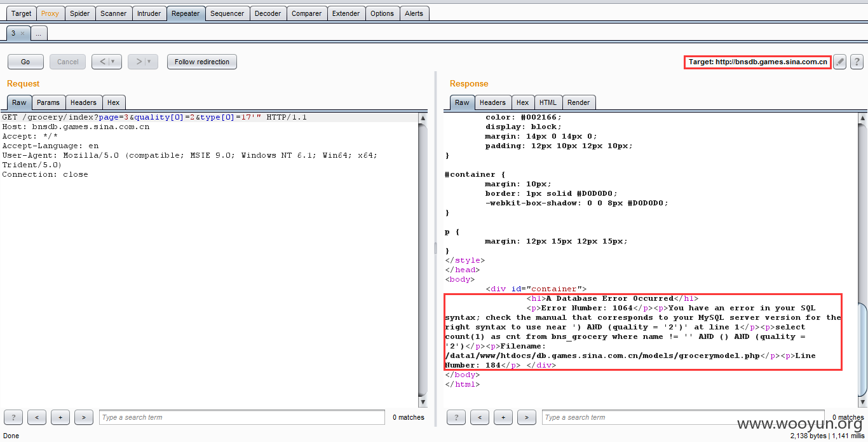Open the response Render tab
The height and width of the screenshot is (442, 868).
tap(579, 102)
